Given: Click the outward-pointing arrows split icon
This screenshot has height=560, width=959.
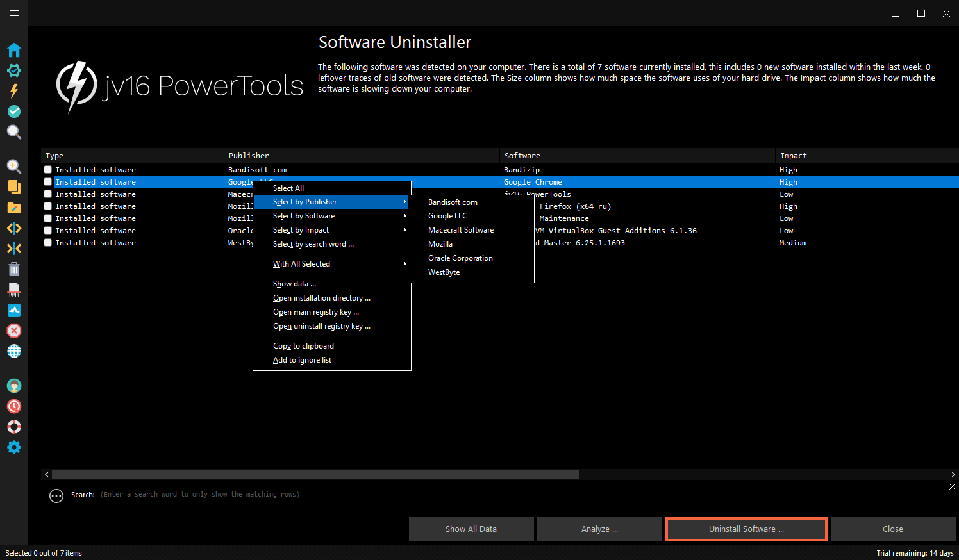Looking at the screenshot, I should 14,228.
